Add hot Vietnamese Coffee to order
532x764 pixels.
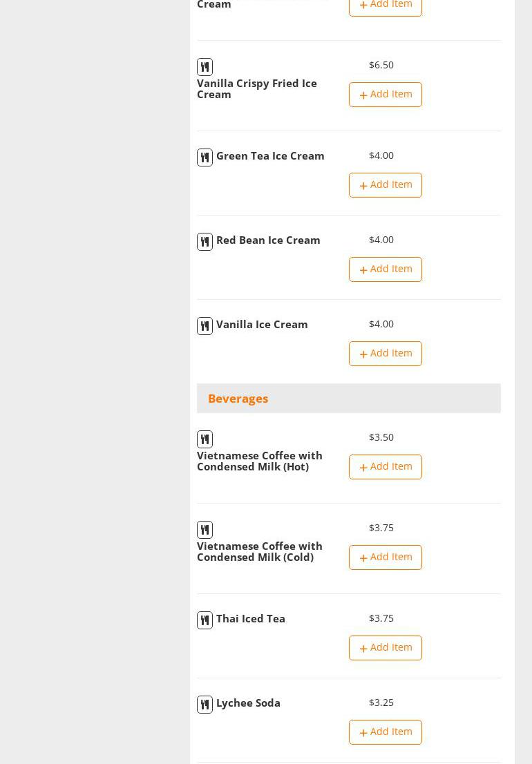click(x=385, y=467)
